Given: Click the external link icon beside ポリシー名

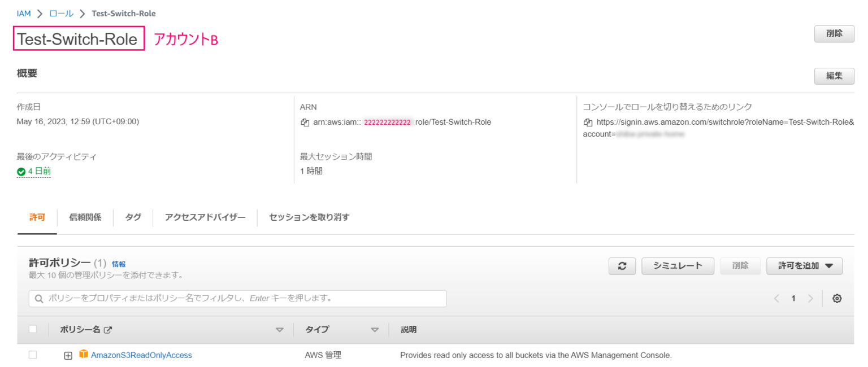Looking at the screenshot, I should pos(108,329).
